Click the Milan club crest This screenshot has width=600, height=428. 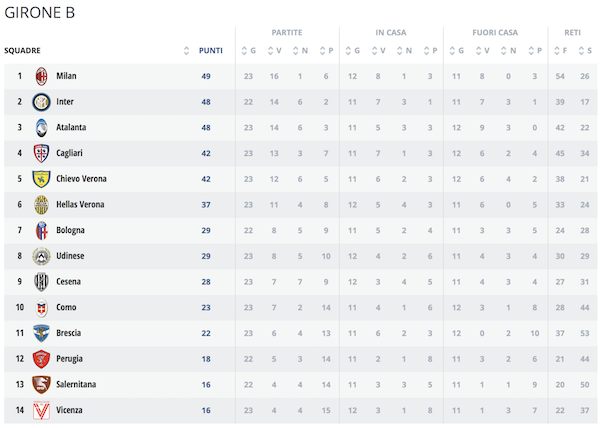click(x=41, y=76)
